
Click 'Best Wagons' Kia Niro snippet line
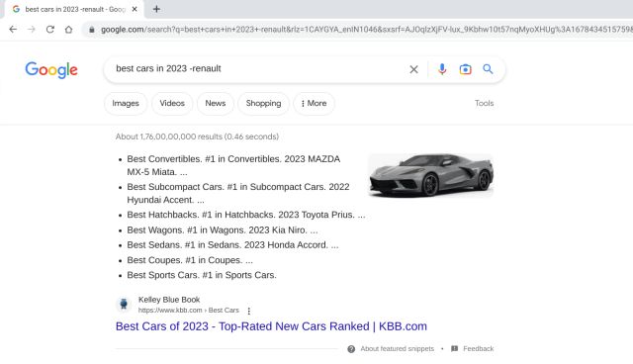click(x=222, y=230)
